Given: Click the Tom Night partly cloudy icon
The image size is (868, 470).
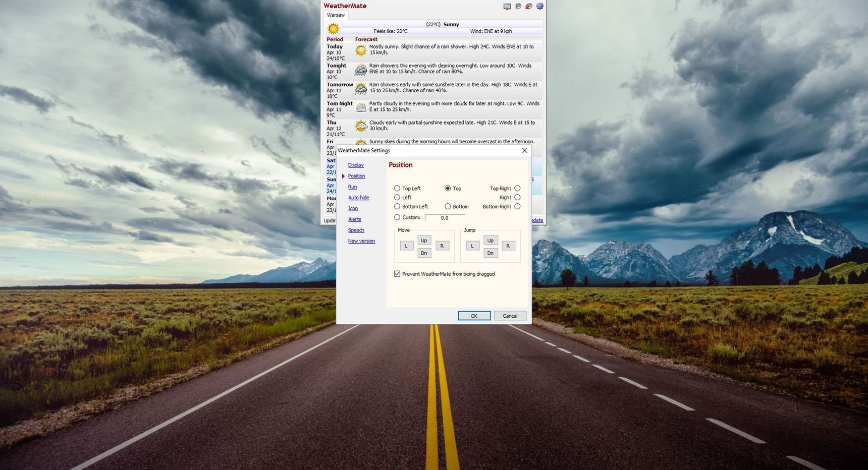Looking at the screenshot, I should pos(360,107).
